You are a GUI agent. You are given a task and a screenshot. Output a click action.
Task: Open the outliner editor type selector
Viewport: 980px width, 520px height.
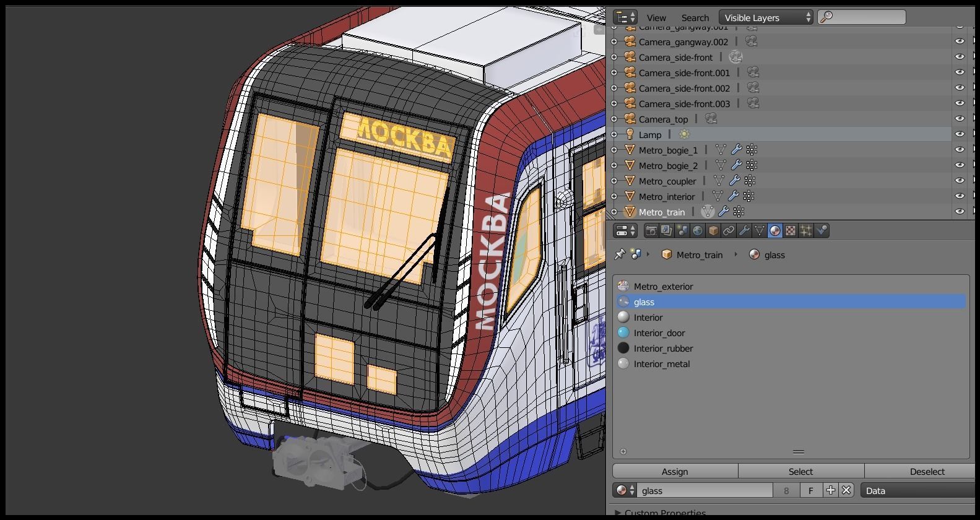(x=625, y=17)
